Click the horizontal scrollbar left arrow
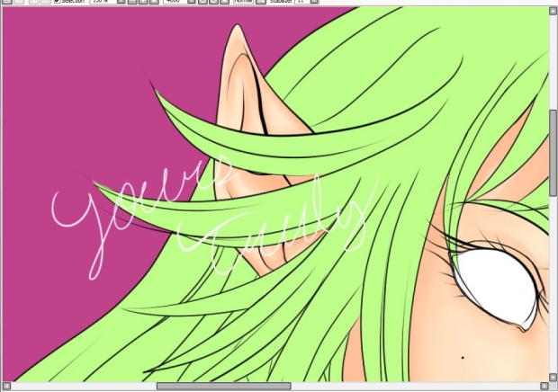Image resolution: width=558 pixels, height=392 pixels. click(x=7, y=386)
